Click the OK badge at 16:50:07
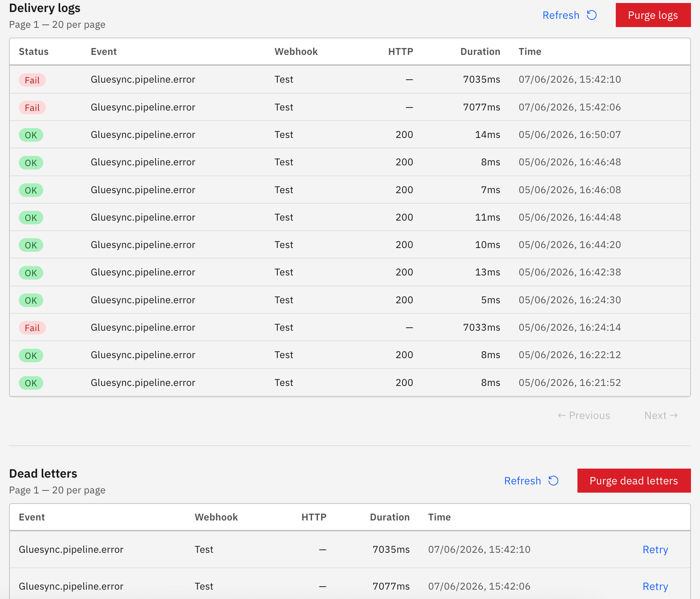The height and width of the screenshot is (599, 700). 31,135
